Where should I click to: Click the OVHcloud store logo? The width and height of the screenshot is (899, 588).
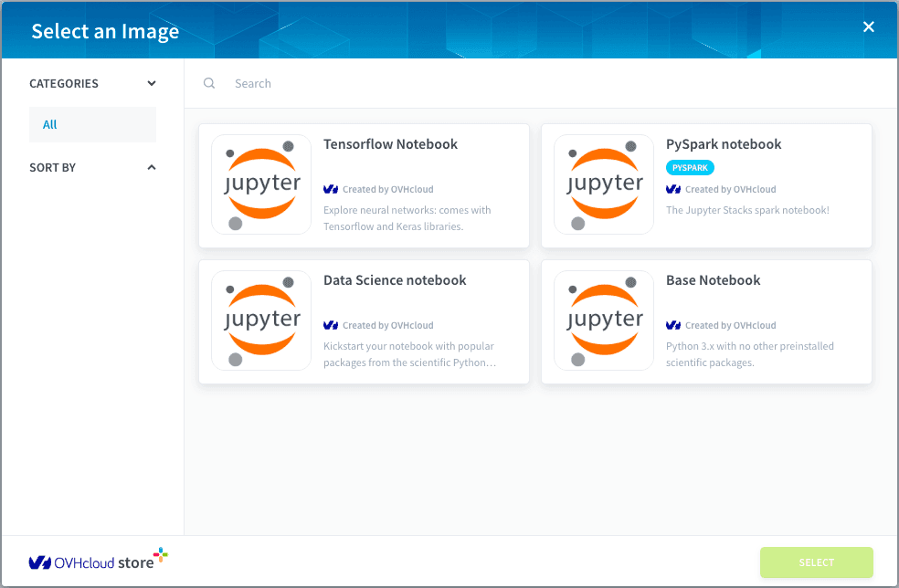pos(98,560)
